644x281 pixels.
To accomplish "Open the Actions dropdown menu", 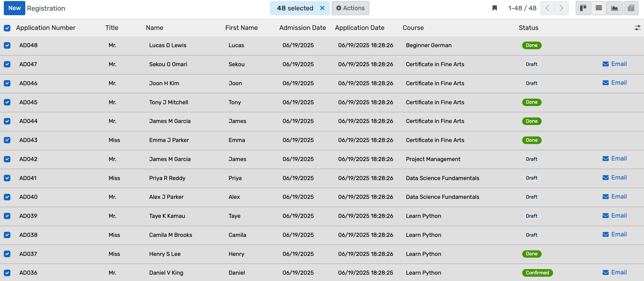I will (350, 8).
